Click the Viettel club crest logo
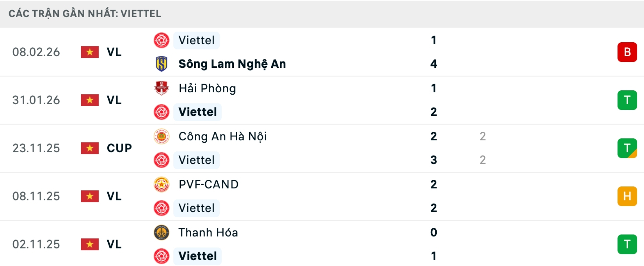 tap(162, 40)
